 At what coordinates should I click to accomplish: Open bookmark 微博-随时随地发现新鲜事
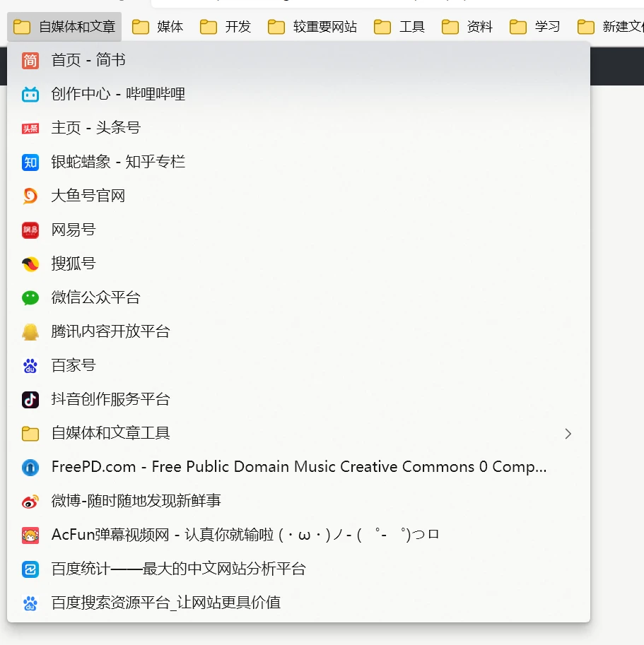click(x=298, y=501)
